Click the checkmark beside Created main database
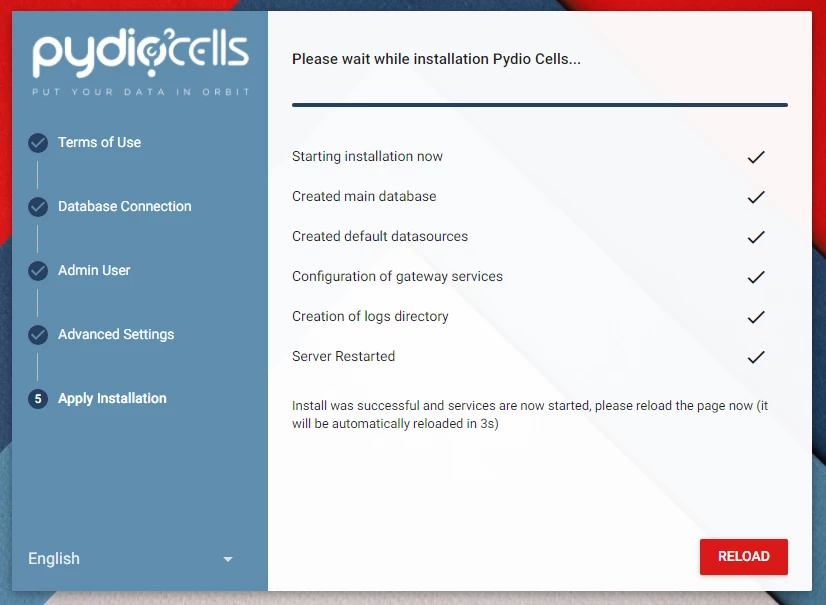Viewport: 826px width, 605px height. click(756, 197)
